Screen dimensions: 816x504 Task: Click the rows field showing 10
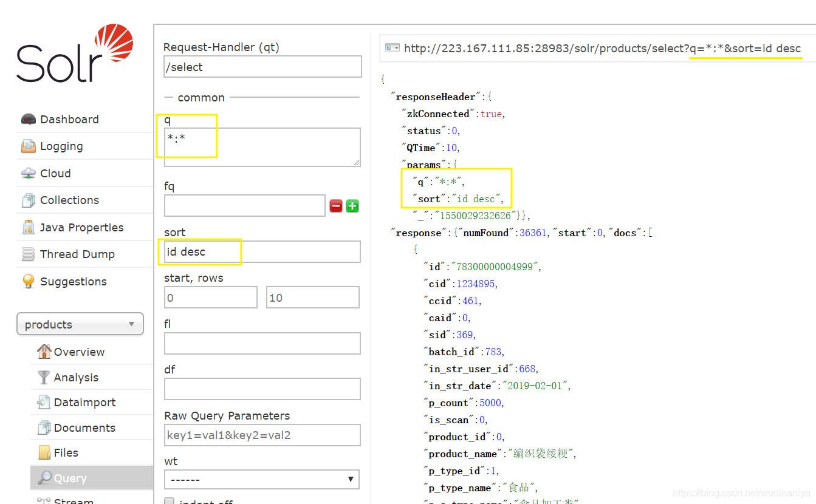coord(313,298)
